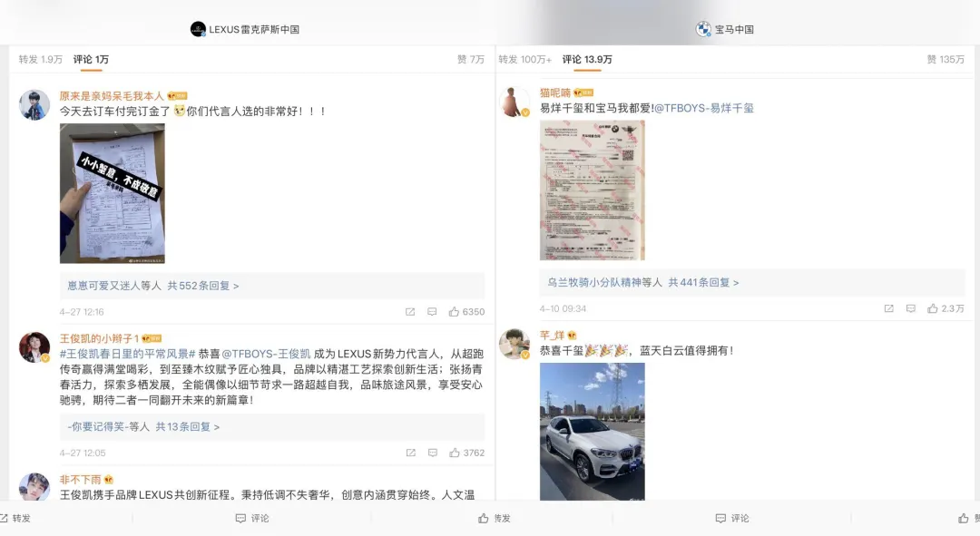Open username 非不下雨
The image size is (980, 536).
pos(80,480)
